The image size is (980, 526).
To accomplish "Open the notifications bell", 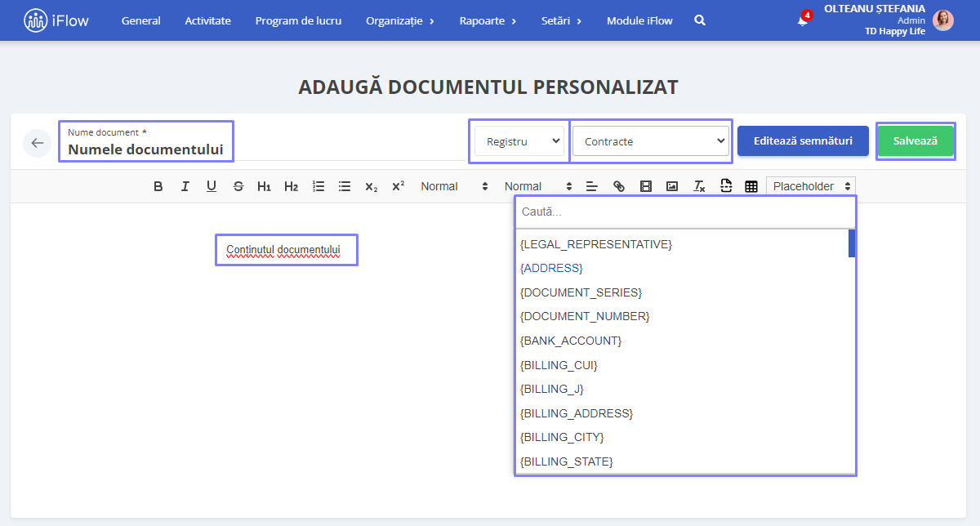I will click(x=804, y=20).
